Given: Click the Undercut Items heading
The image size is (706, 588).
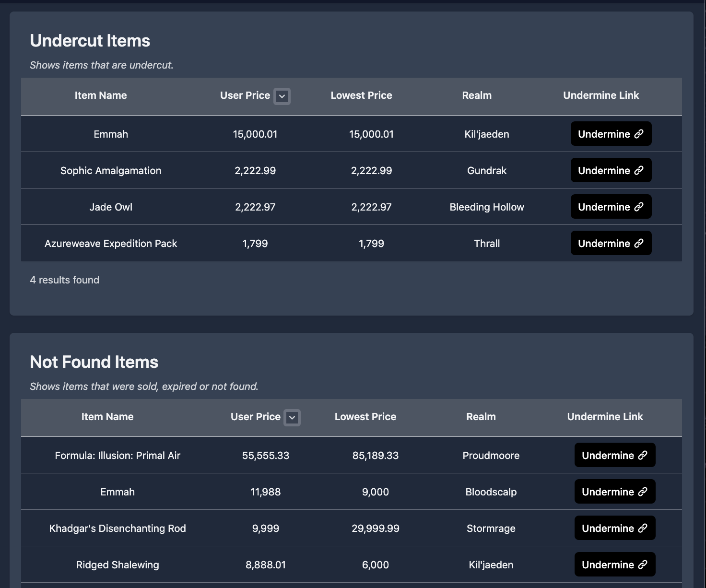Looking at the screenshot, I should pos(90,41).
